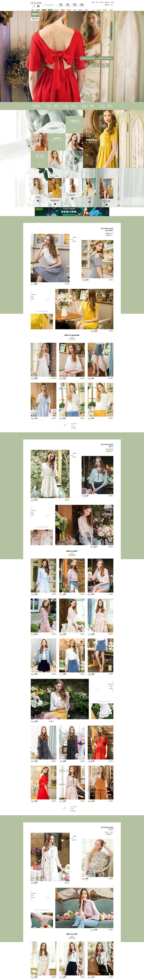Open the ¥288 white shirt denim skirt product
The image size is (144, 980).
[x=72, y=655]
